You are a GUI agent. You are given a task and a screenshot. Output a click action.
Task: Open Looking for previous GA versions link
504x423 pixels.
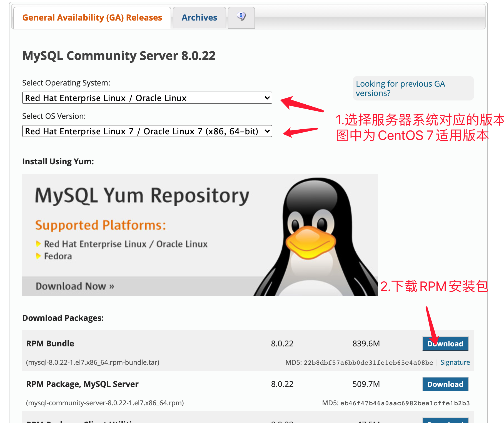click(400, 88)
